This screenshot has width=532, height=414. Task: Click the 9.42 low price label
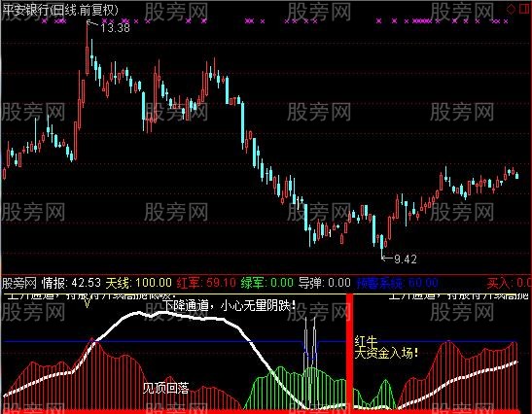(x=406, y=259)
